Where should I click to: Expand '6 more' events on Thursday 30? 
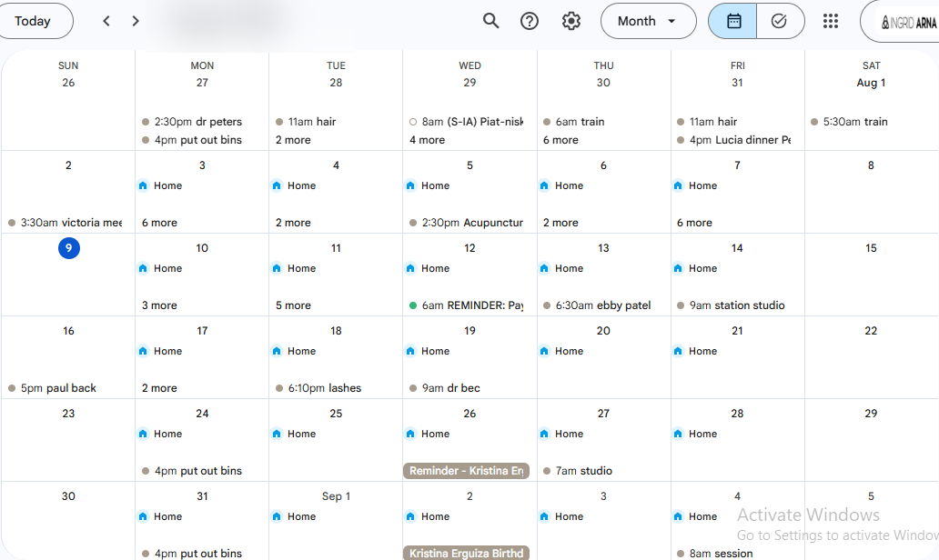[x=560, y=140]
